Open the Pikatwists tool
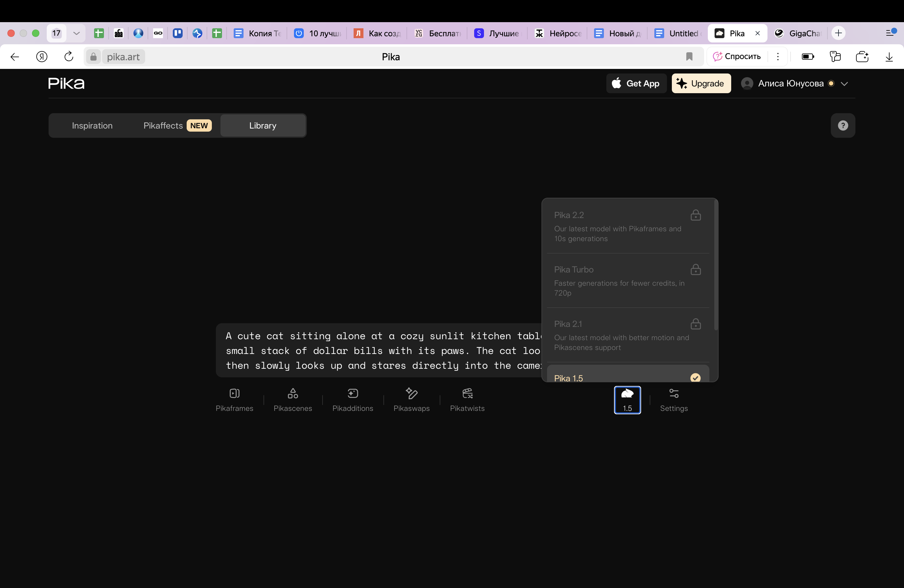The height and width of the screenshot is (588, 904). tap(467, 399)
